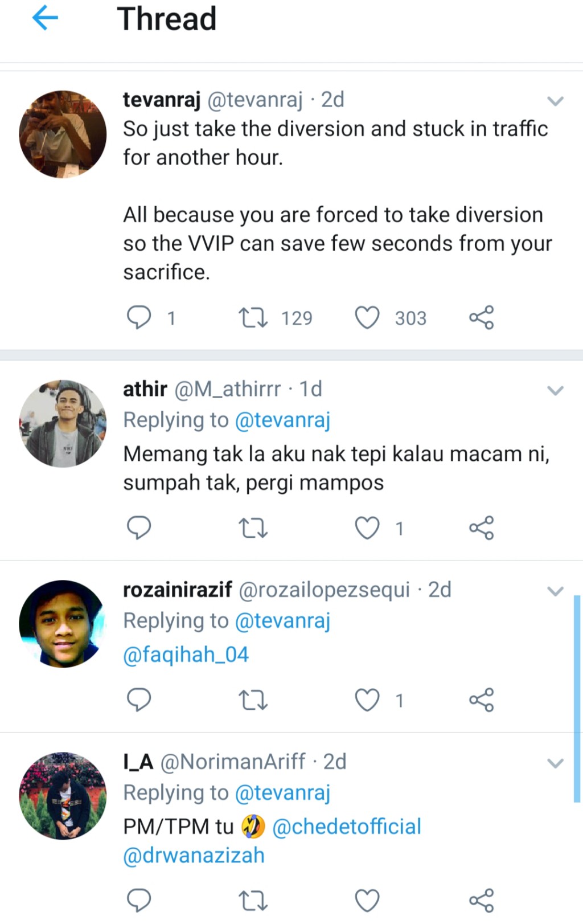Expand options chevron on athir's tweet
The width and height of the screenshot is (583, 924).
coord(555,391)
